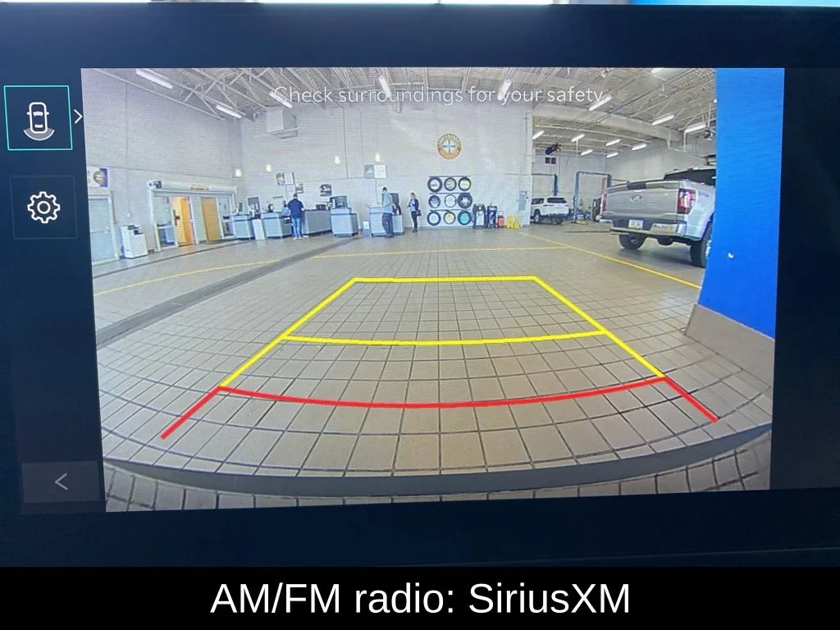Tap the tire display rack on the wall
Screen dimensions: 840x630
pyautogui.click(x=450, y=201)
